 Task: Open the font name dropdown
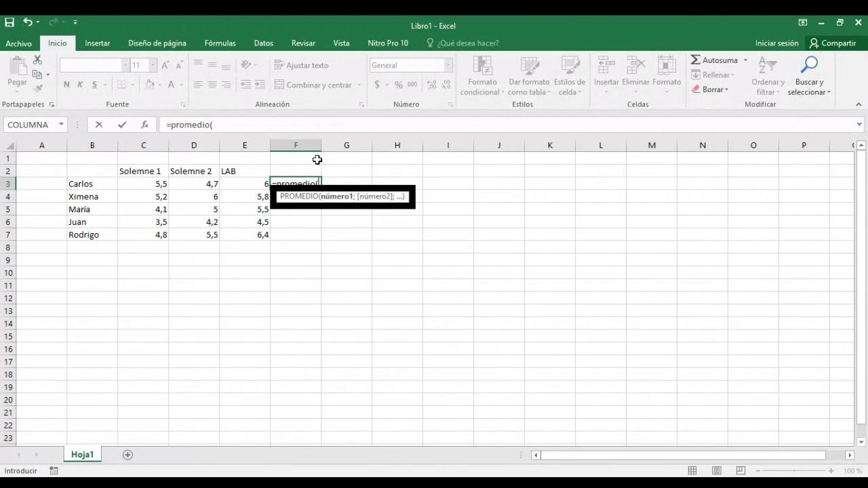pyautogui.click(x=125, y=65)
